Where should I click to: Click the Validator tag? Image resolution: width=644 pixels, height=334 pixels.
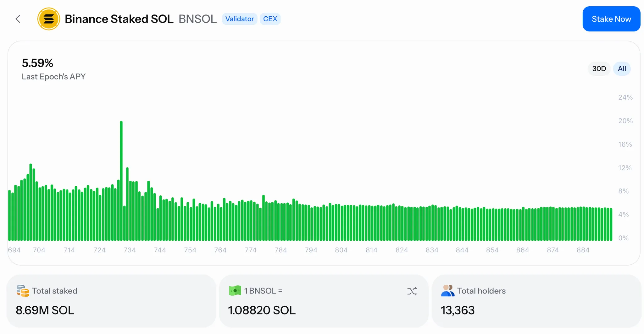tap(239, 19)
